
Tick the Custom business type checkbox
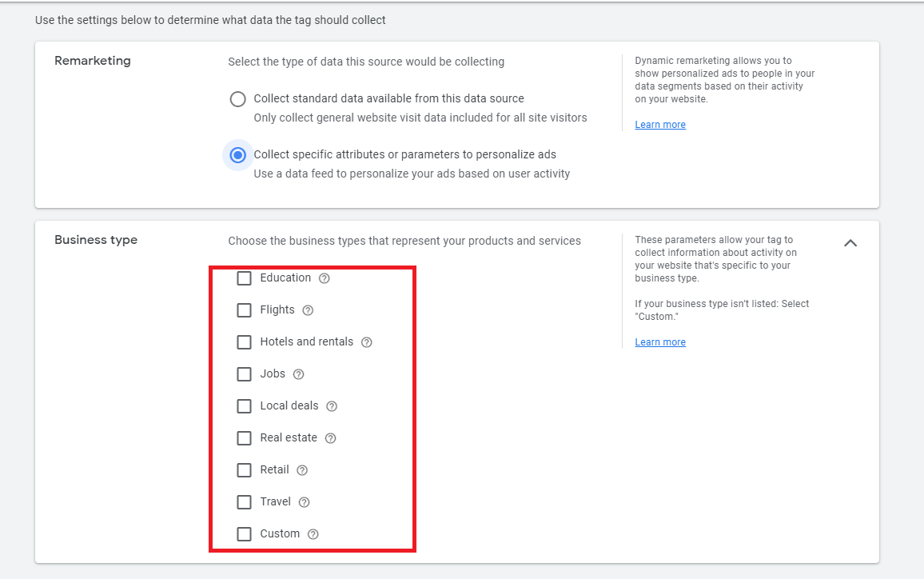(x=244, y=534)
